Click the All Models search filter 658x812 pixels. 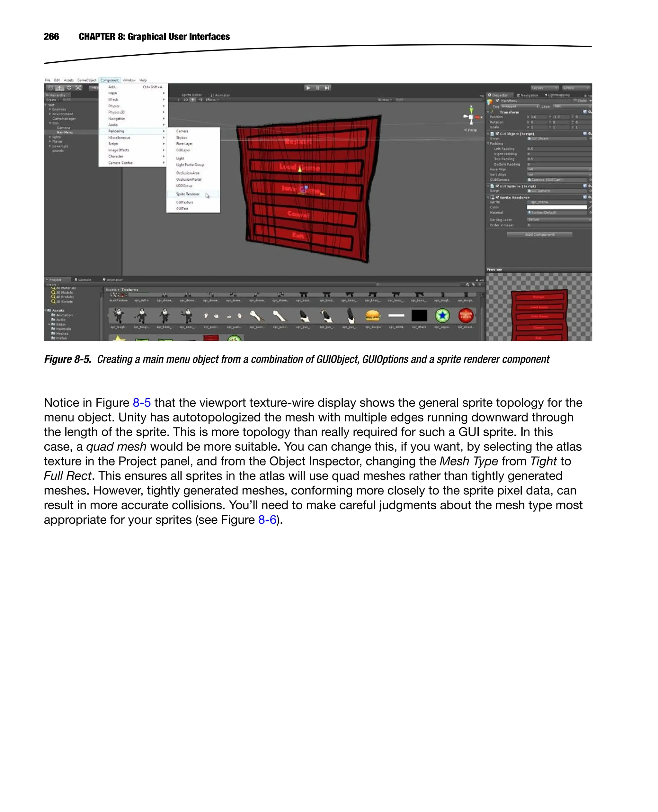(62, 293)
